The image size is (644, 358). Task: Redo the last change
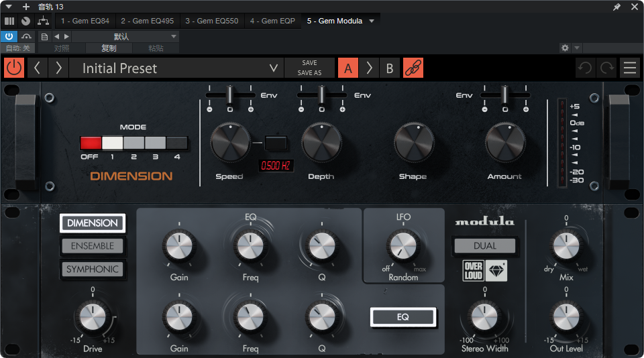point(607,68)
